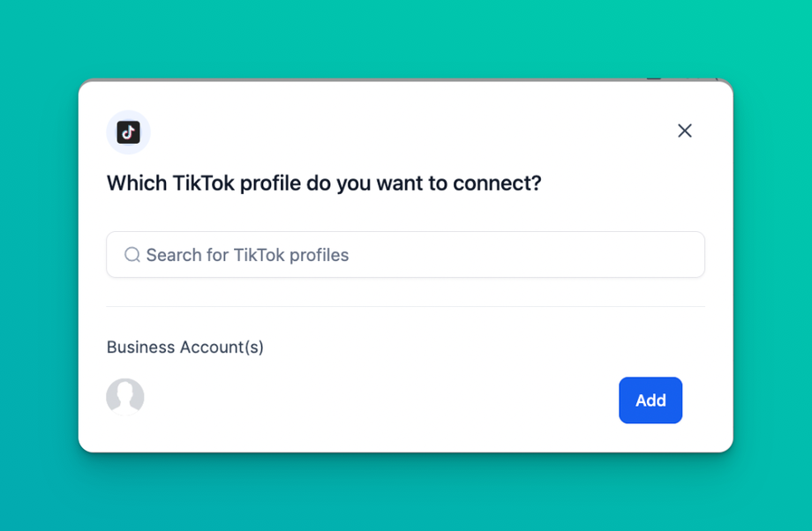The width and height of the screenshot is (812, 531).
Task: Focus the Search for TikTok profiles field
Action: tap(406, 255)
